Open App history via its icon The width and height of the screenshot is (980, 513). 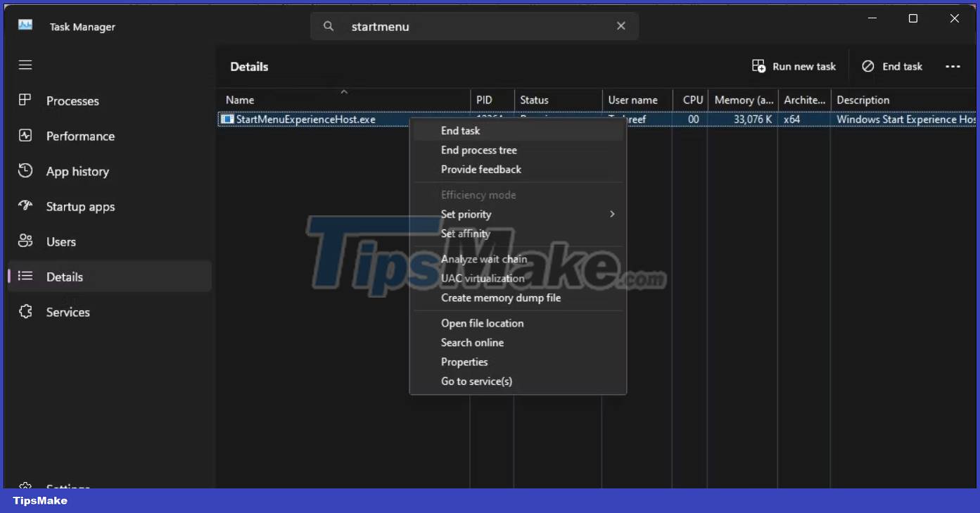click(25, 171)
